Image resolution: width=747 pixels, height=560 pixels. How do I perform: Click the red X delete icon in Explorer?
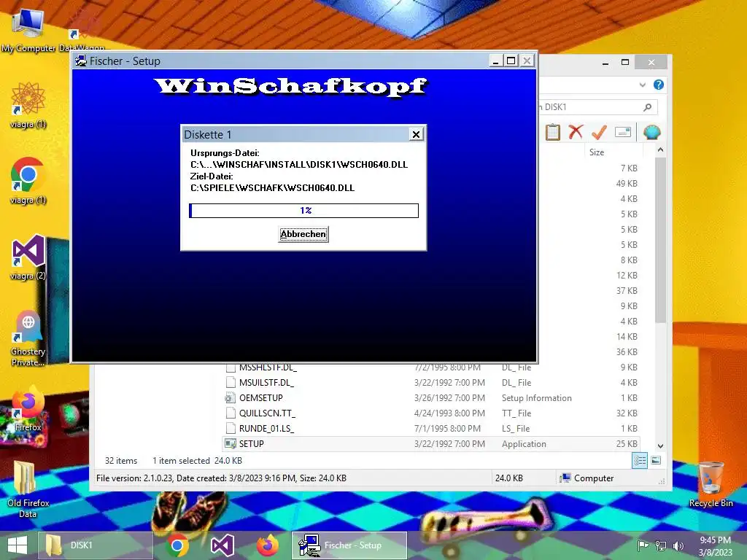coord(576,132)
